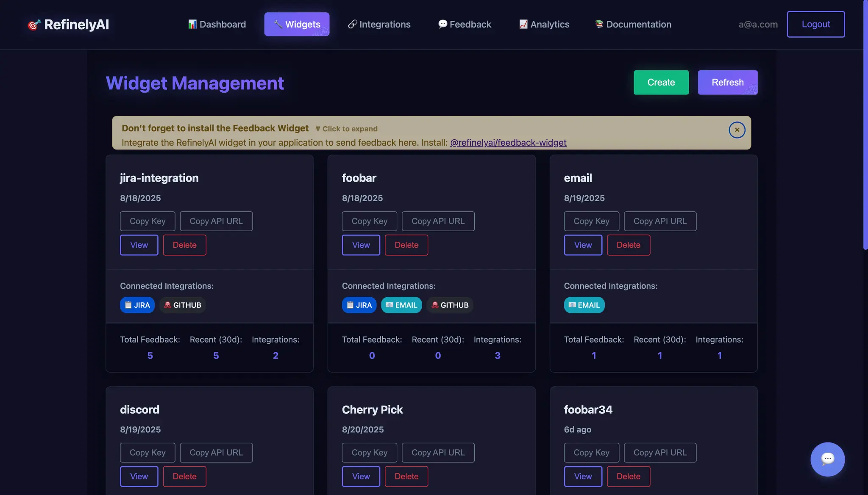Image resolution: width=868 pixels, height=495 pixels.
Task: View the discord widget
Action: (x=139, y=476)
